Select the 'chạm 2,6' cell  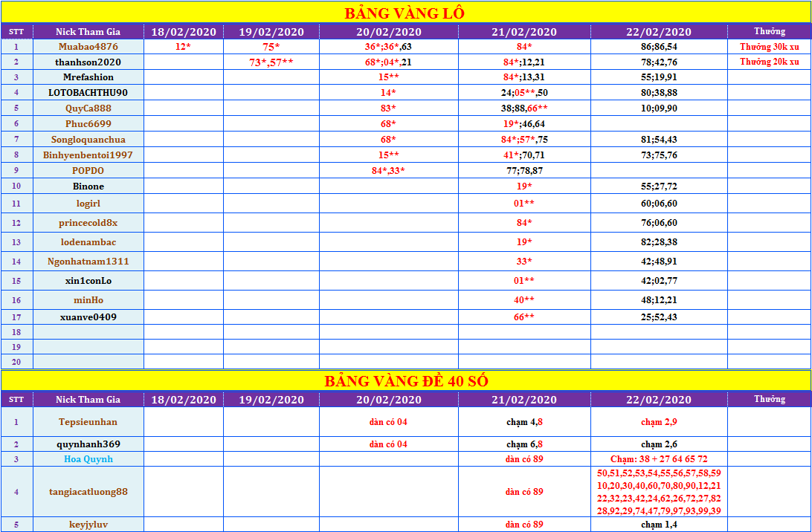(659, 444)
